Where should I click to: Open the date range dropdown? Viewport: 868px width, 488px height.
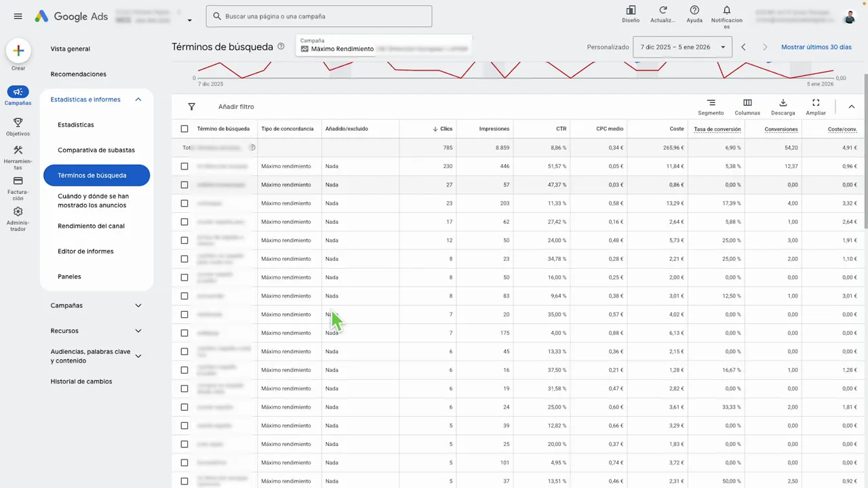(x=682, y=47)
